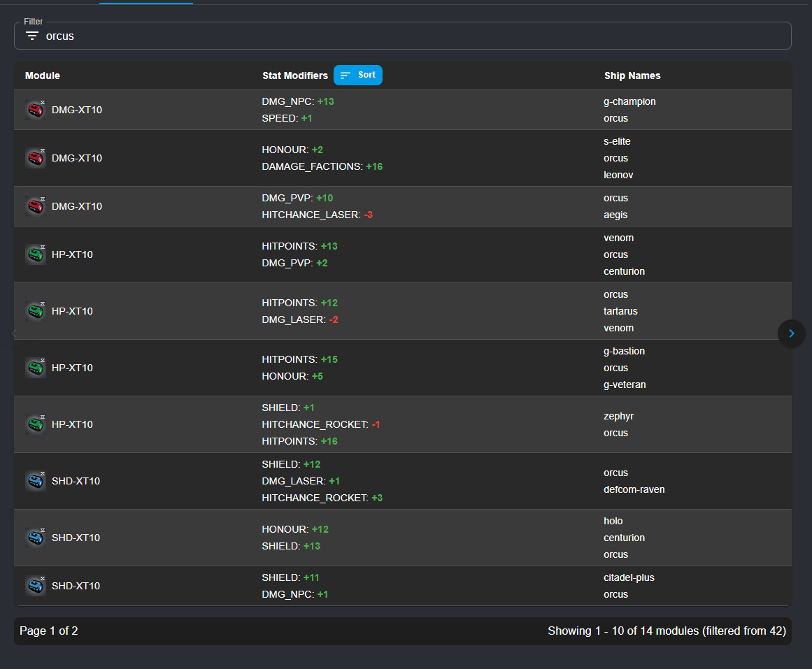The height and width of the screenshot is (669, 812).
Task: Click 'HONOUR: +5' stat modifier
Action: [292, 376]
